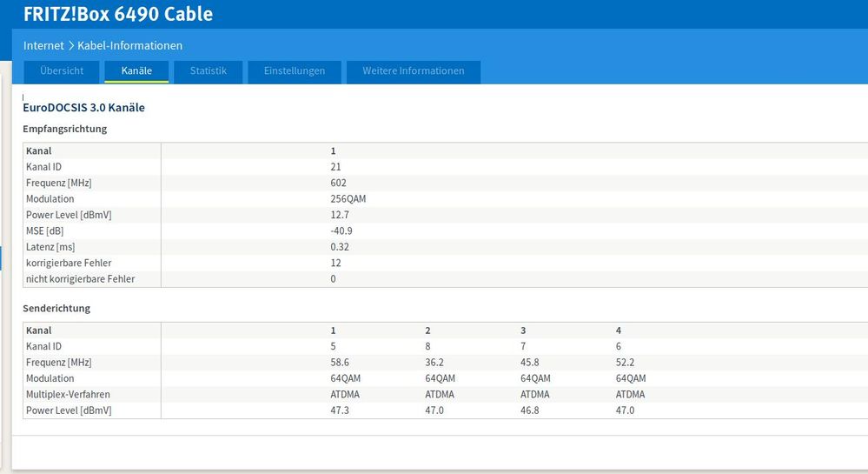Screen dimensions: 868x474
Task: Click upstream frequency 58.6
Action: pyautogui.click(x=340, y=363)
